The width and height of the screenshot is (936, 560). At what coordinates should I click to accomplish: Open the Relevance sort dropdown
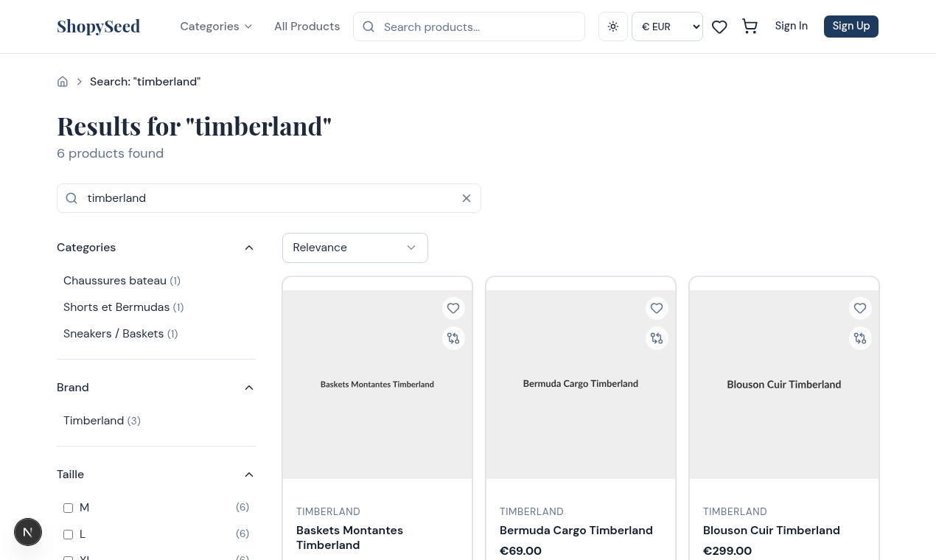click(x=355, y=248)
